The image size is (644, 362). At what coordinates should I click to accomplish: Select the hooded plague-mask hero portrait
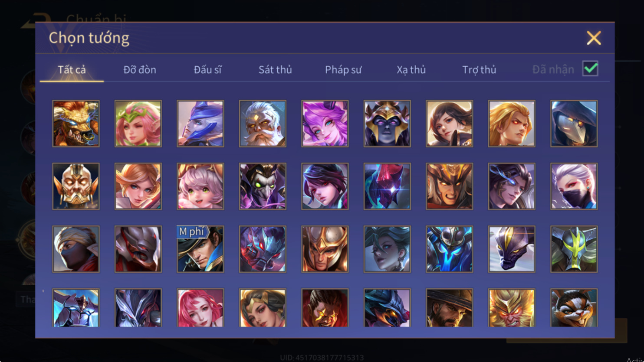point(574,124)
